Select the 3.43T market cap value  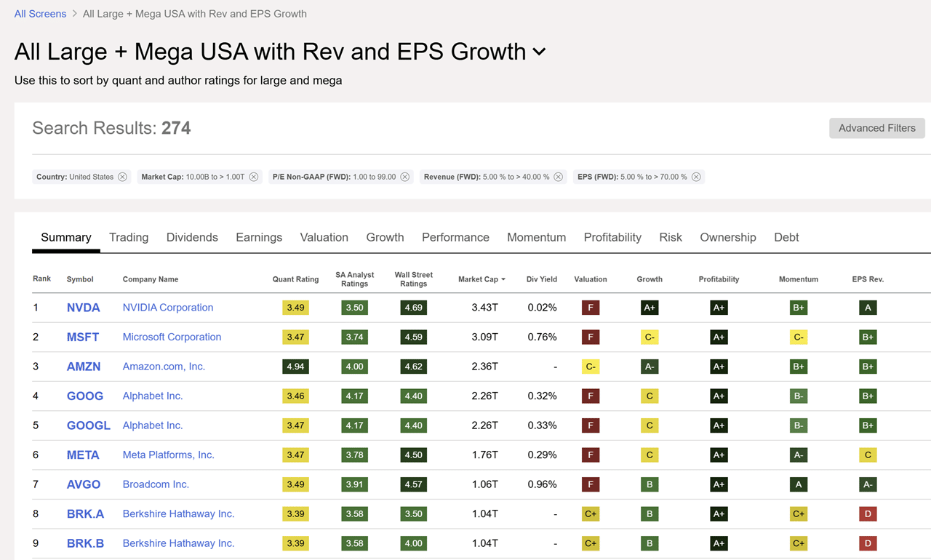pos(484,308)
